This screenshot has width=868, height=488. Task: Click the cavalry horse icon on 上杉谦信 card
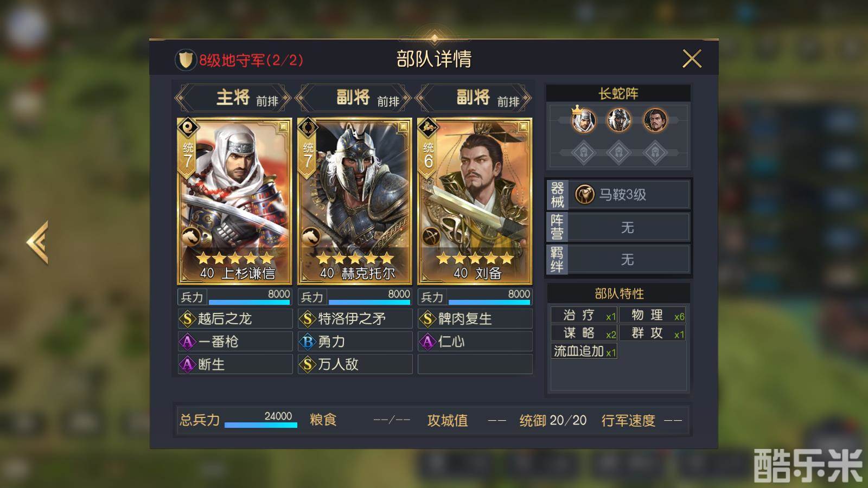[190, 236]
